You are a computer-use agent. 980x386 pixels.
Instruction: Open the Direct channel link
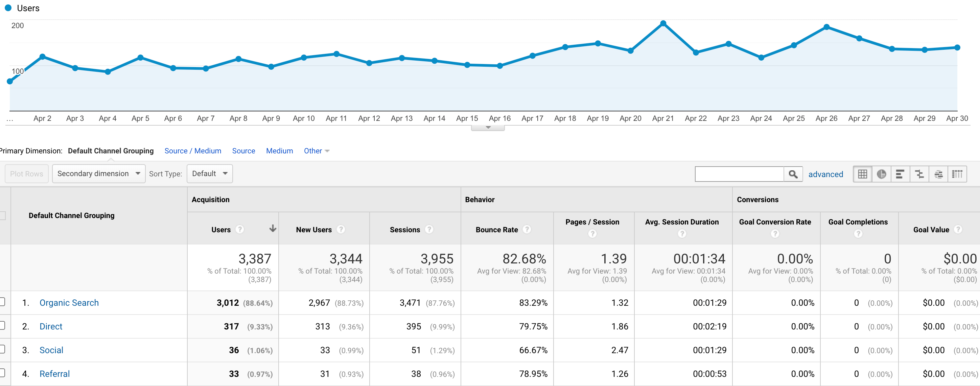[x=51, y=326]
